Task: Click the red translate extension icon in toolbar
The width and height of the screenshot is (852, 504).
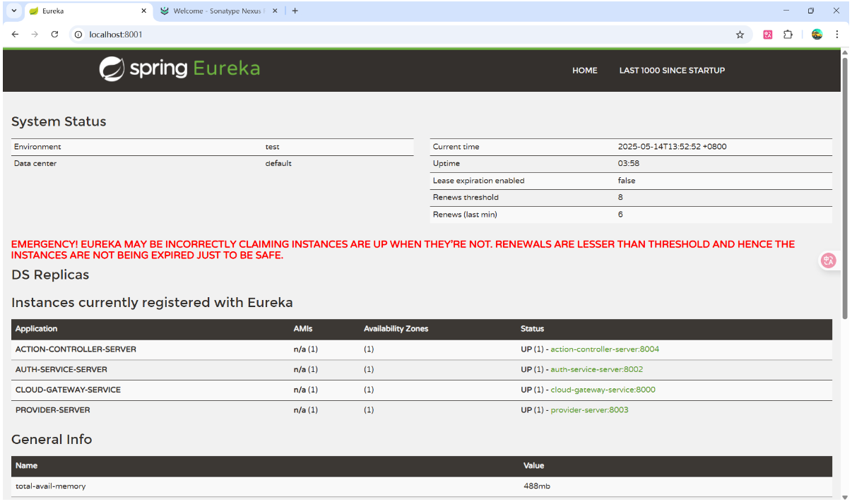Action: point(768,34)
